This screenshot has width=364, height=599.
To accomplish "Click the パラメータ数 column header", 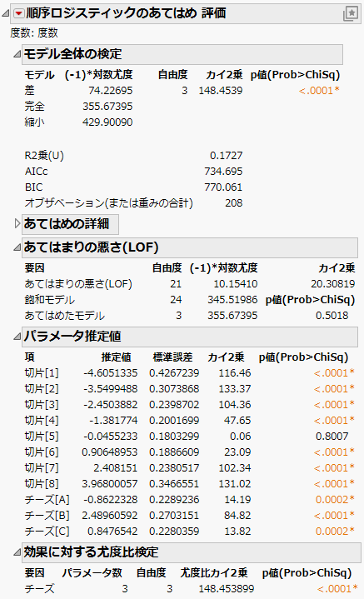I will point(92,573).
